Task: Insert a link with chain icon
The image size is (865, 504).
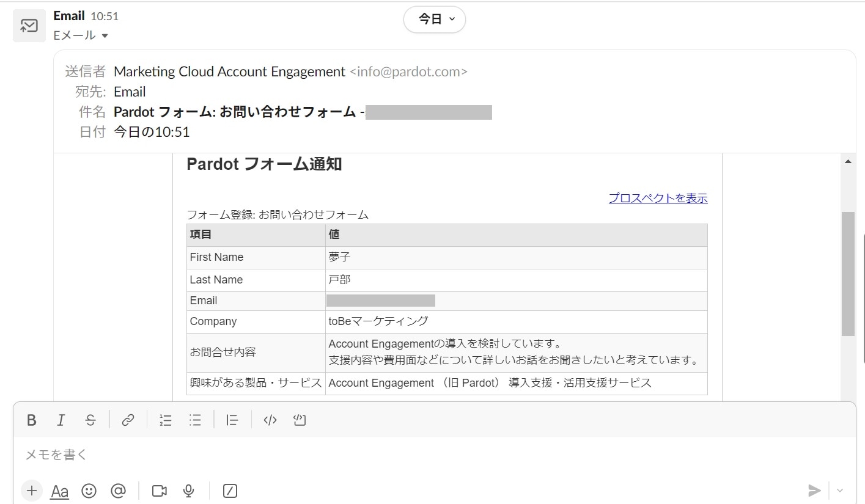Action: click(128, 420)
